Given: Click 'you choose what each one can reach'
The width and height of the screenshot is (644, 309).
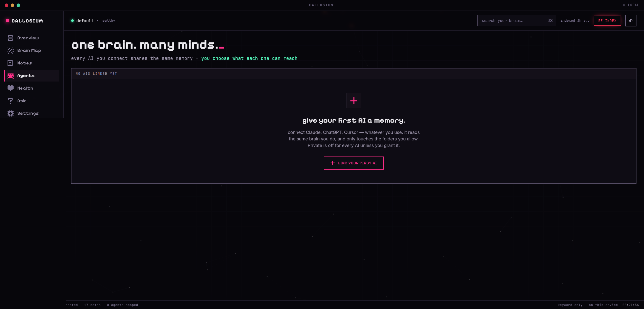Looking at the screenshot, I should pos(249,58).
